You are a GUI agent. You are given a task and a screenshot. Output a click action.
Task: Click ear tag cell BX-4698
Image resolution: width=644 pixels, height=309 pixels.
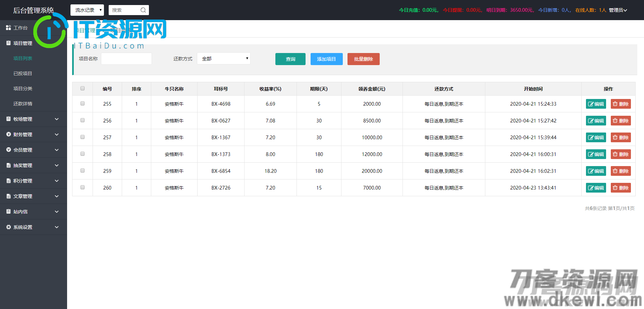(x=221, y=104)
